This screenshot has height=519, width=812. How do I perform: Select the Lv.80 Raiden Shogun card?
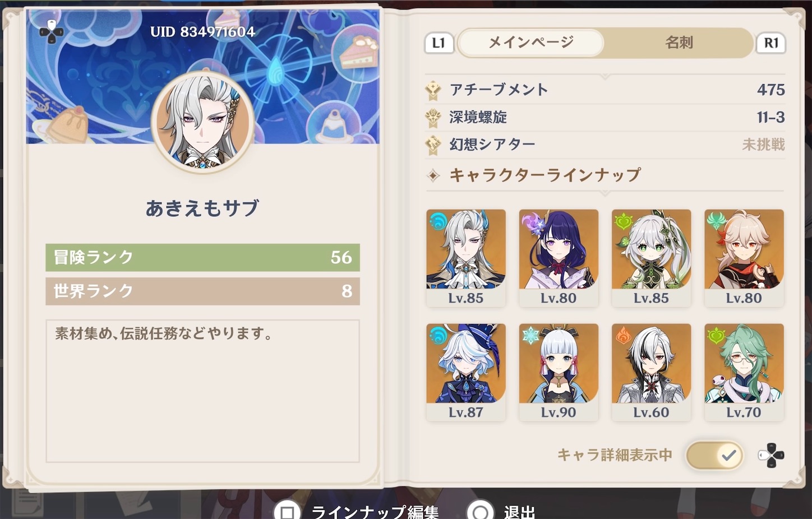559,258
